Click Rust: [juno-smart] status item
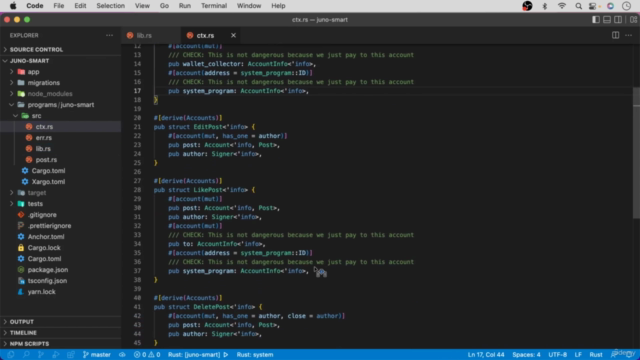The height and width of the screenshot is (360, 640). pyautogui.click(x=194, y=355)
